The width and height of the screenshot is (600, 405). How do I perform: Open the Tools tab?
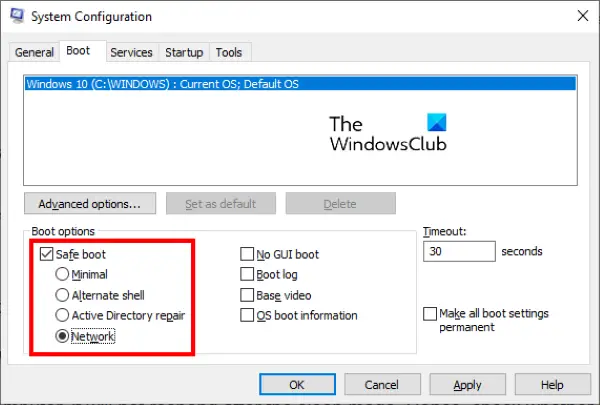pos(229,52)
